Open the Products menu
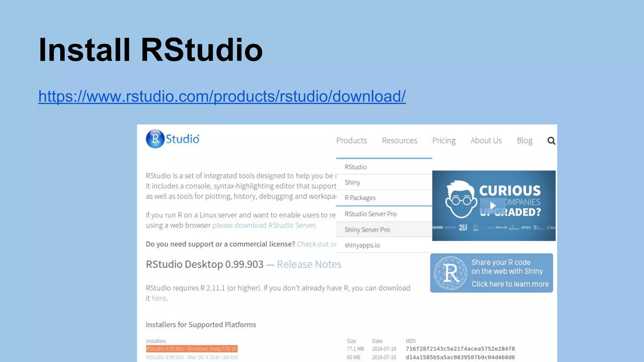 click(351, 140)
